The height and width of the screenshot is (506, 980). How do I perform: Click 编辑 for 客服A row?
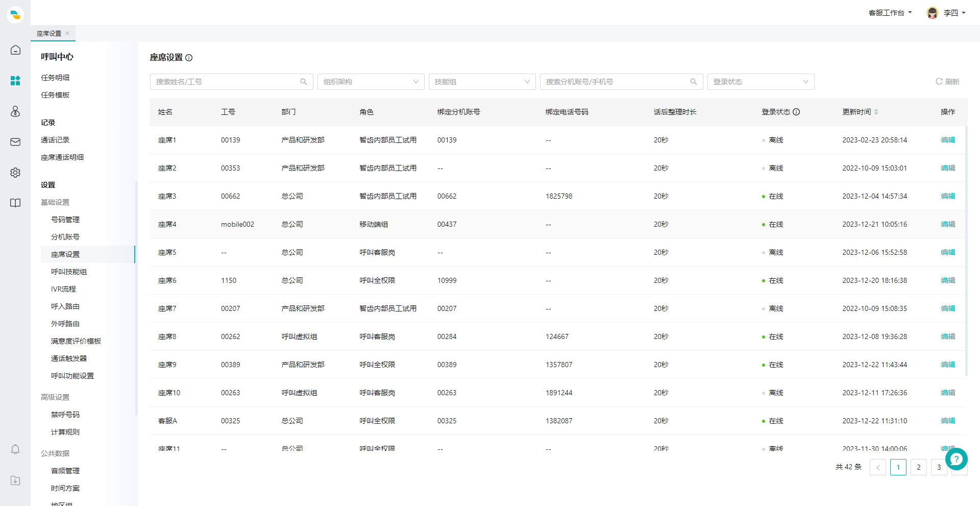(x=948, y=421)
